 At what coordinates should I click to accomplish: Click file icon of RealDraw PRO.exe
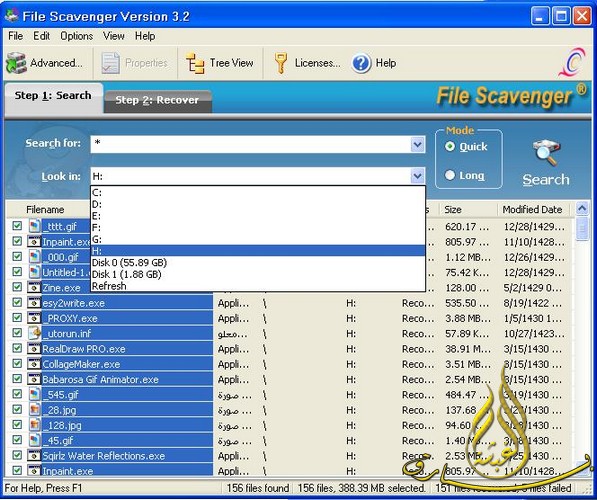[34, 348]
